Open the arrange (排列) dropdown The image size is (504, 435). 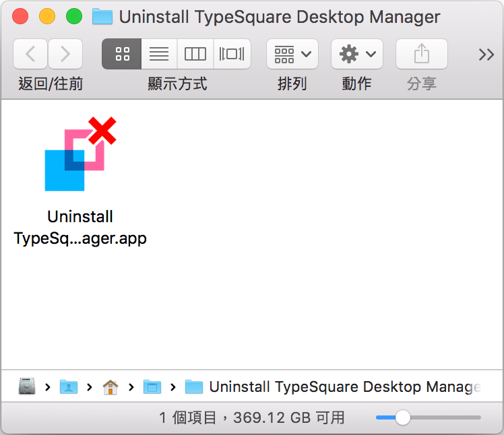point(292,54)
